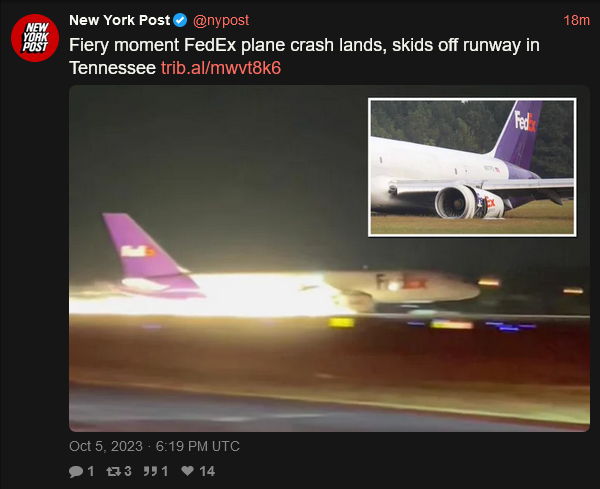Viewport: 600px width, 489px height.
Task: Click the 18m relative timestamp
Action: (x=576, y=20)
